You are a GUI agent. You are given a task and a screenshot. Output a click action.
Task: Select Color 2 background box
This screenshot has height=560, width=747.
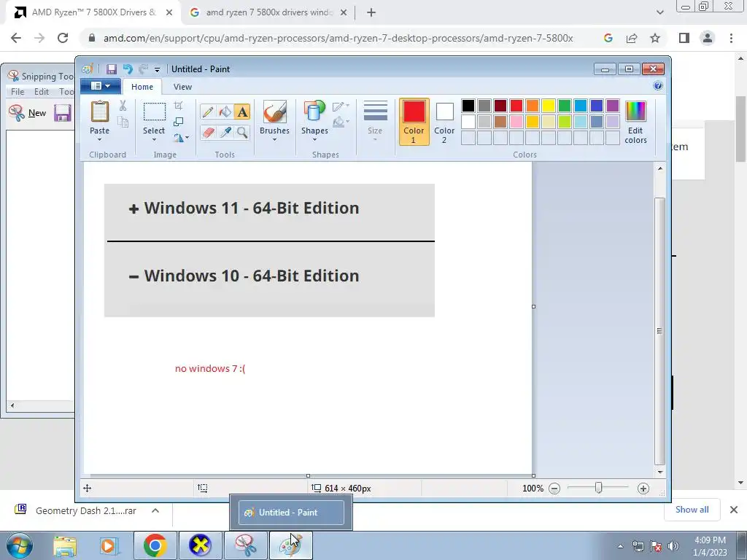click(444, 122)
